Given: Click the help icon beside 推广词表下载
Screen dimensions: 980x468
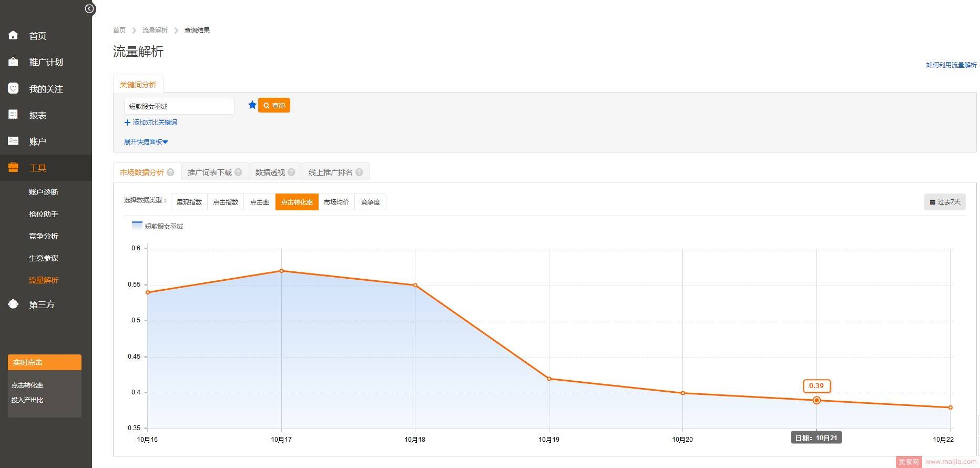Looking at the screenshot, I should (x=238, y=172).
